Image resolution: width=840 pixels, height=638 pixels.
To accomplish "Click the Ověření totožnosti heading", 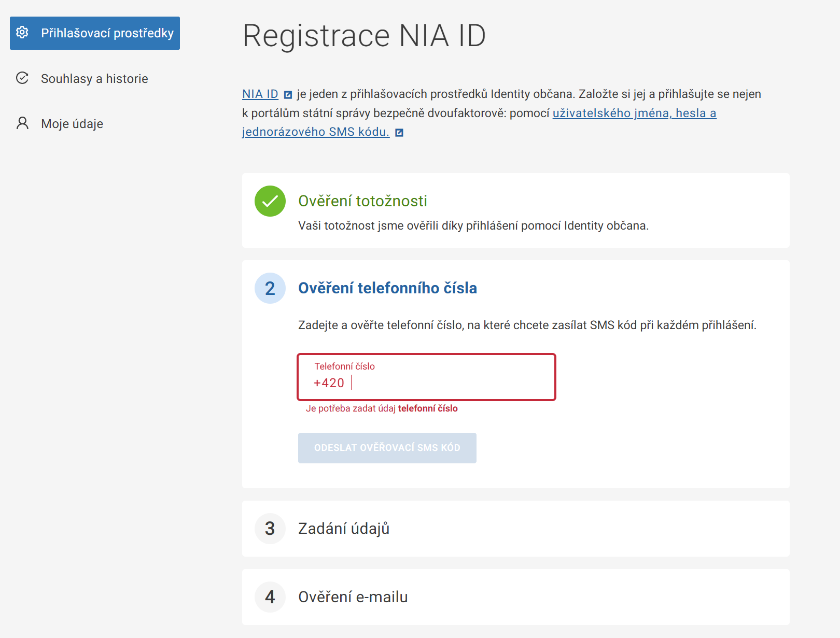I will coord(363,201).
